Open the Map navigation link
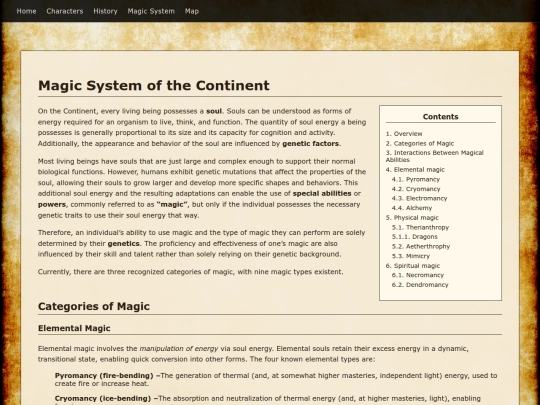Image resolution: width=540 pixels, height=405 pixels. click(x=192, y=11)
